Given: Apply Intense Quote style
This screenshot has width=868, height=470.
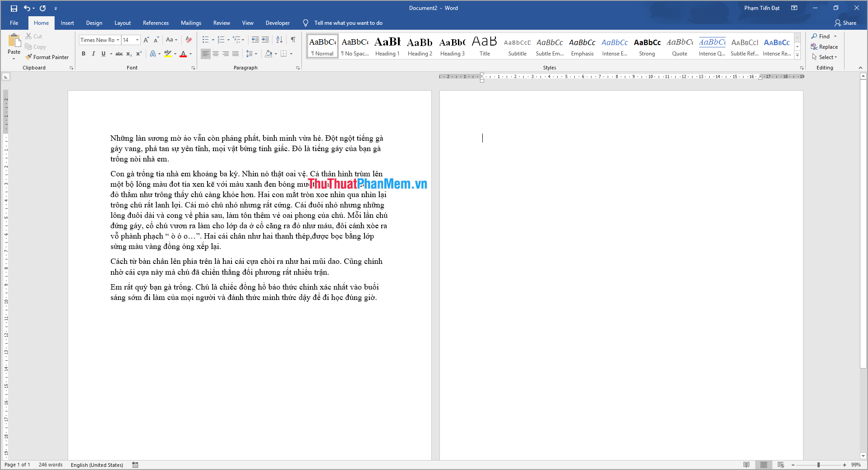Looking at the screenshot, I should [712, 46].
